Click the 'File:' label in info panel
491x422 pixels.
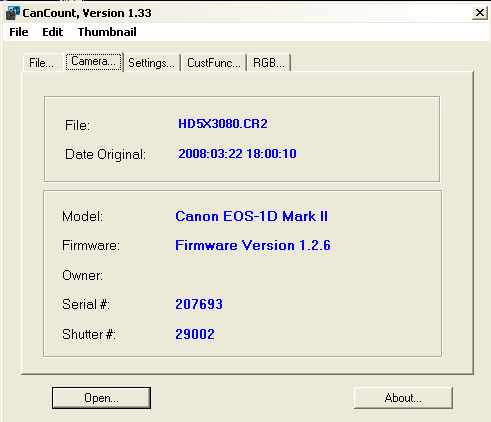click(x=77, y=126)
